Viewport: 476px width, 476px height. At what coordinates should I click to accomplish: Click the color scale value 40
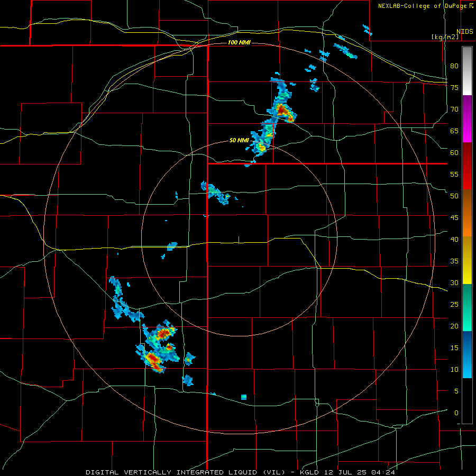pyautogui.click(x=454, y=240)
